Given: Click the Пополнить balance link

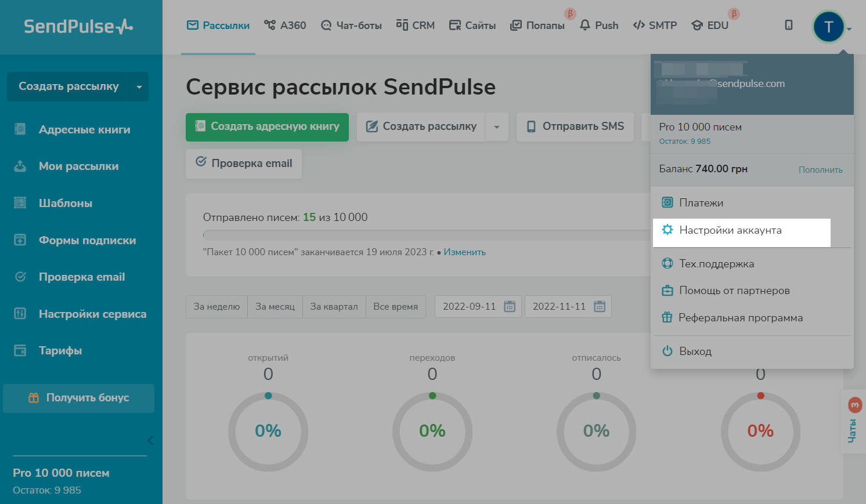Looking at the screenshot, I should coord(820,170).
